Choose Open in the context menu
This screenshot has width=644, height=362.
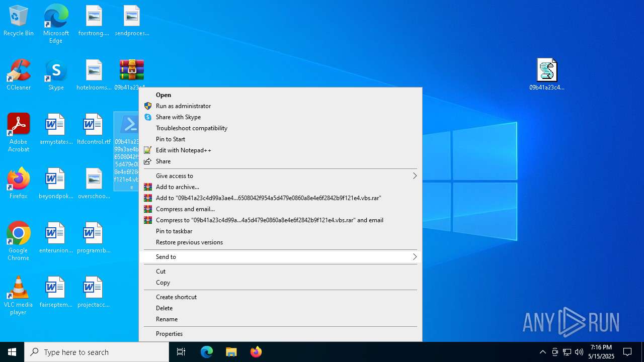(x=280, y=95)
